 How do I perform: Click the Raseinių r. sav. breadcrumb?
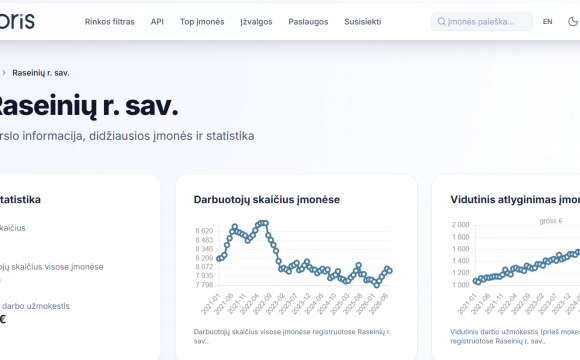pyautogui.click(x=41, y=73)
